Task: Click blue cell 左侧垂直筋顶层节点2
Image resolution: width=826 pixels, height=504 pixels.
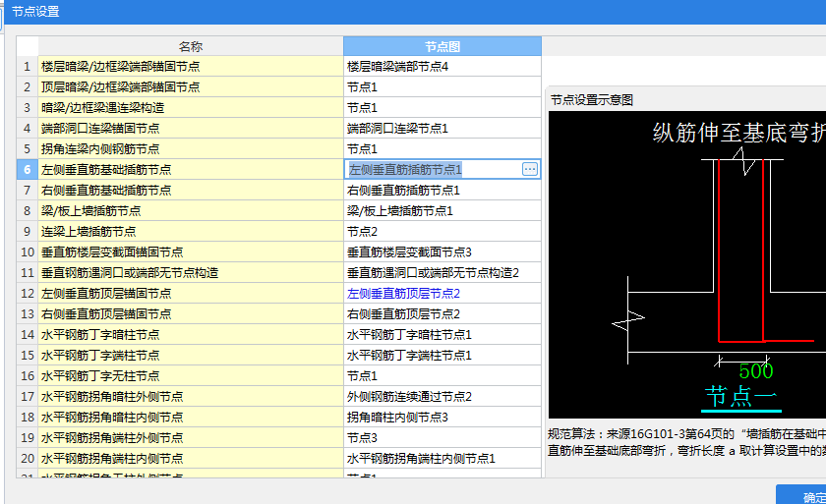Action: pyautogui.click(x=442, y=294)
